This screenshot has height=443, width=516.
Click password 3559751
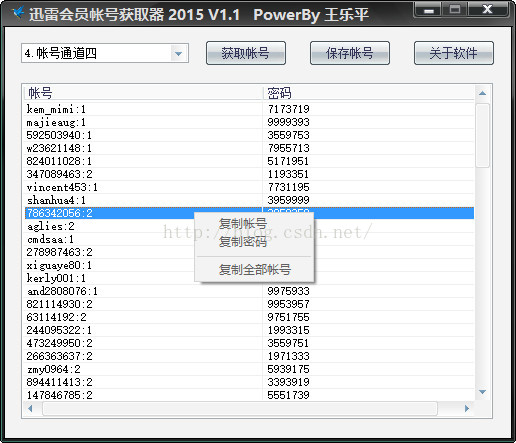pos(288,343)
